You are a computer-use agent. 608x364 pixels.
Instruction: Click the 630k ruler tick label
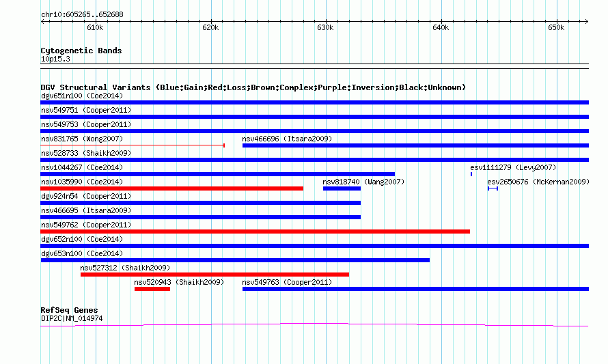coord(325,27)
